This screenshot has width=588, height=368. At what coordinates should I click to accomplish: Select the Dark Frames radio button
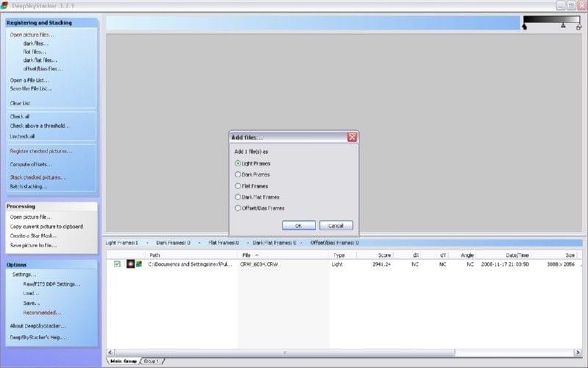237,174
